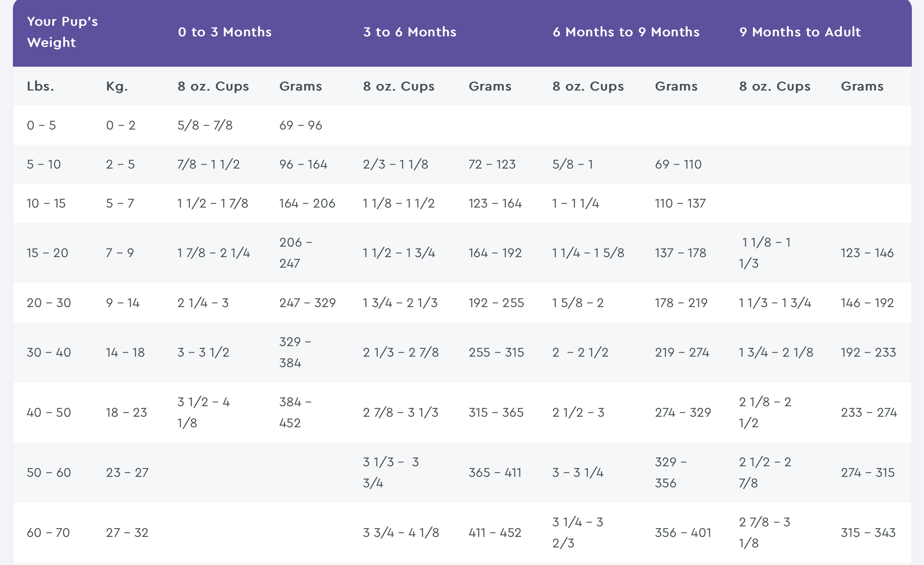Click the "315 – 365" grams cell

pyautogui.click(x=496, y=412)
